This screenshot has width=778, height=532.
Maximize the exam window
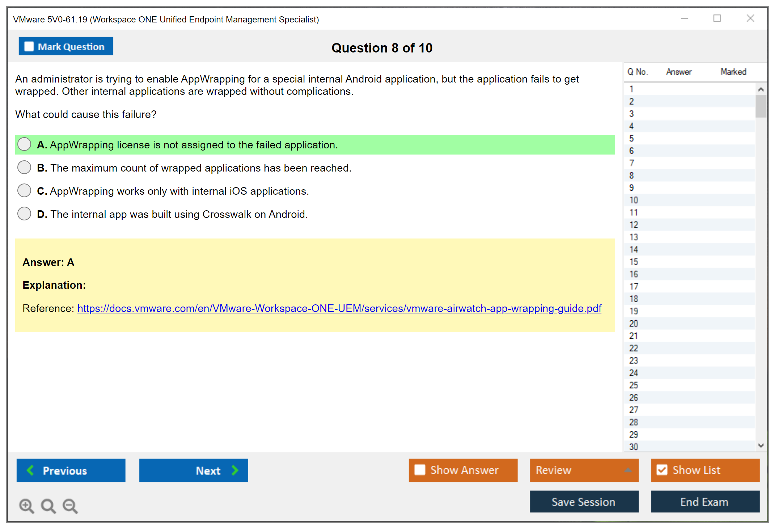tap(717, 18)
